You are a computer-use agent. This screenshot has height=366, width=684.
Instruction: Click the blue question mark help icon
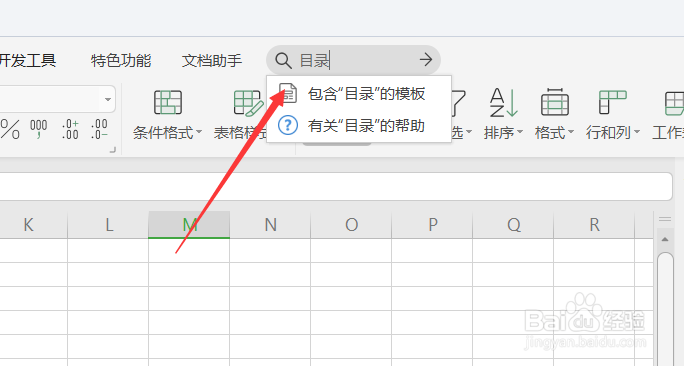click(288, 126)
